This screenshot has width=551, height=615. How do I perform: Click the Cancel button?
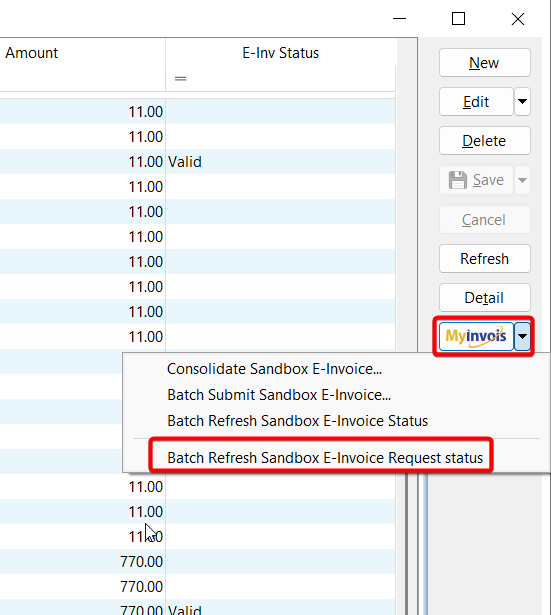click(485, 220)
